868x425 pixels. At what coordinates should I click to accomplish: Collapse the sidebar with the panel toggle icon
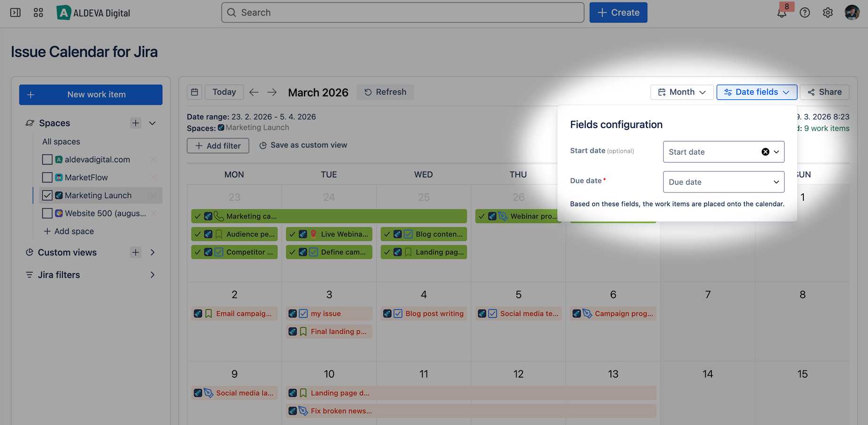(x=15, y=12)
